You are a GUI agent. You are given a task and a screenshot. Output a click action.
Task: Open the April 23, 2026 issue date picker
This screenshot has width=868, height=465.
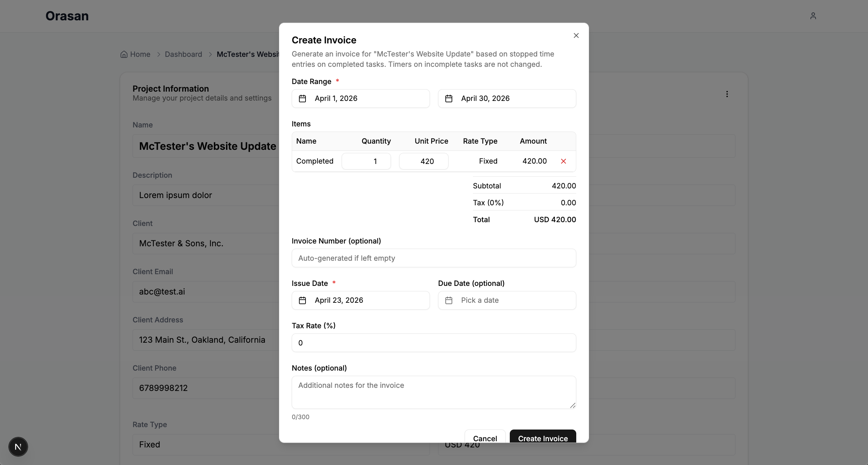coord(360,300)
